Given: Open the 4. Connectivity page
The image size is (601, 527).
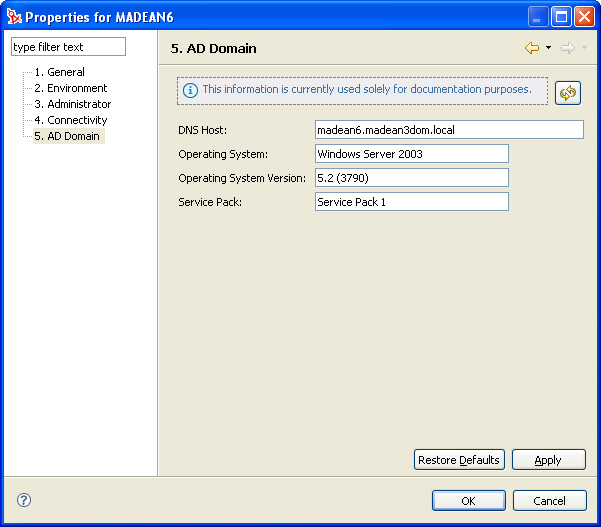Looking at the screenshot, I should (71, 120).
